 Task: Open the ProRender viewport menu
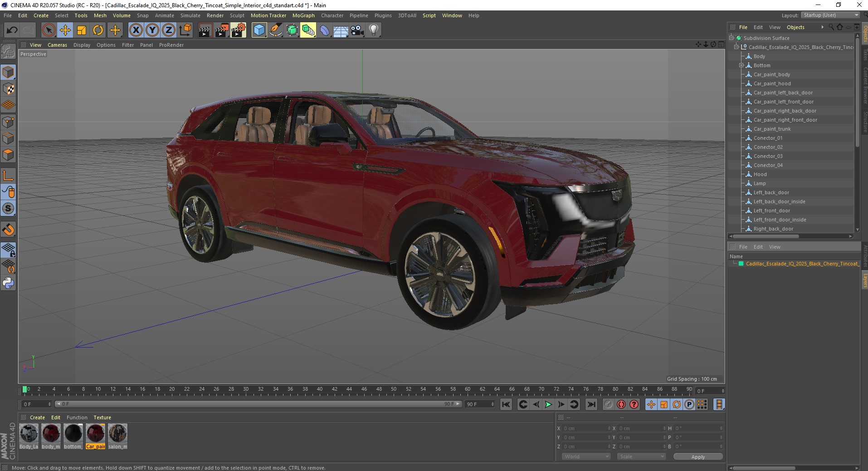[171, 45]
